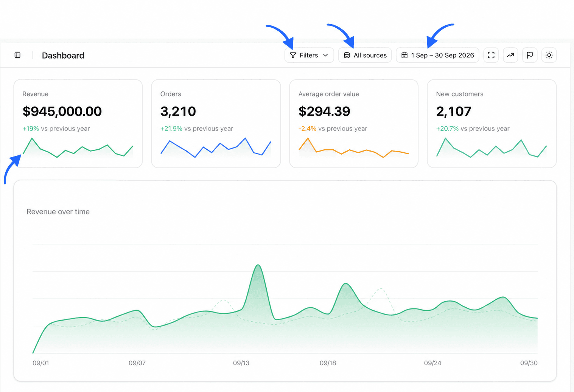
Task: Click the trending-up arrow icon
Action: coord(510,55)
